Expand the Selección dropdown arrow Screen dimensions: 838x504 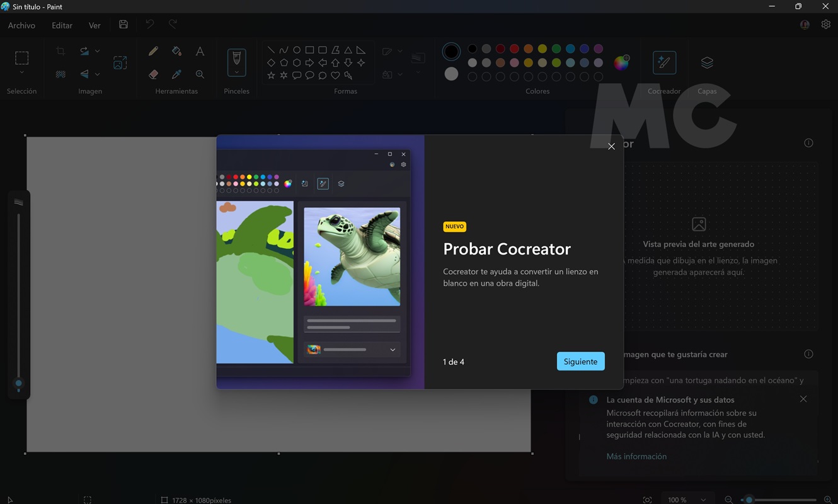(x=21, y=74)
